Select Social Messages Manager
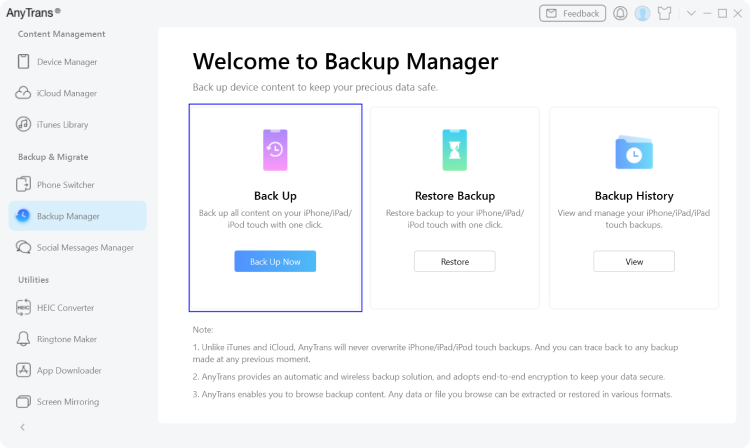Screen dimensions: 750x448 85,247
